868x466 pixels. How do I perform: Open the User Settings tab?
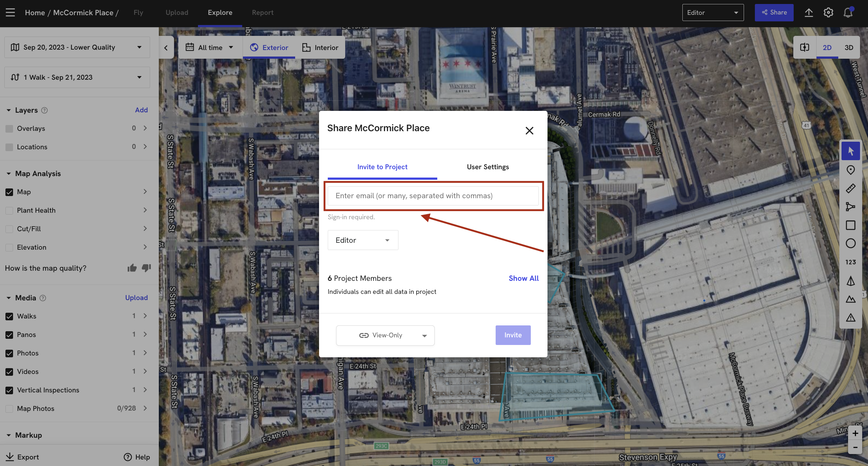[x=488, y=167]
